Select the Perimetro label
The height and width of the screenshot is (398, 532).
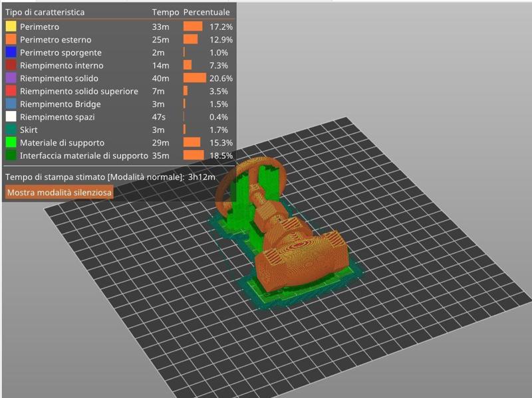pyautogui.click(x=39, y=27)
